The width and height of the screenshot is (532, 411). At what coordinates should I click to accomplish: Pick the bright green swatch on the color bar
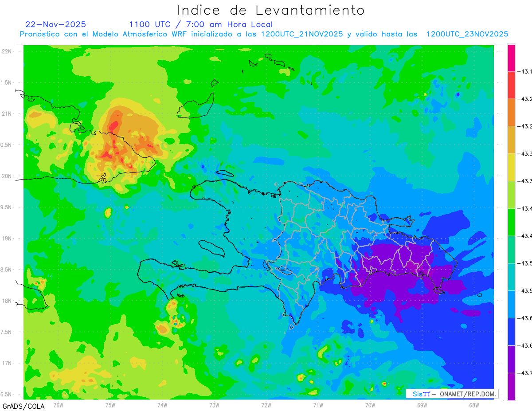511,223
